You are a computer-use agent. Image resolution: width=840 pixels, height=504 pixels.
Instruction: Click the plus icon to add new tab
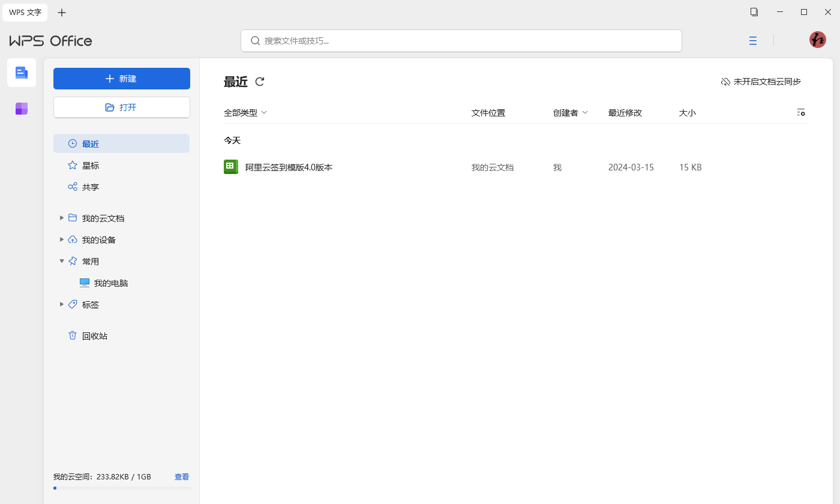coord(62,13)
